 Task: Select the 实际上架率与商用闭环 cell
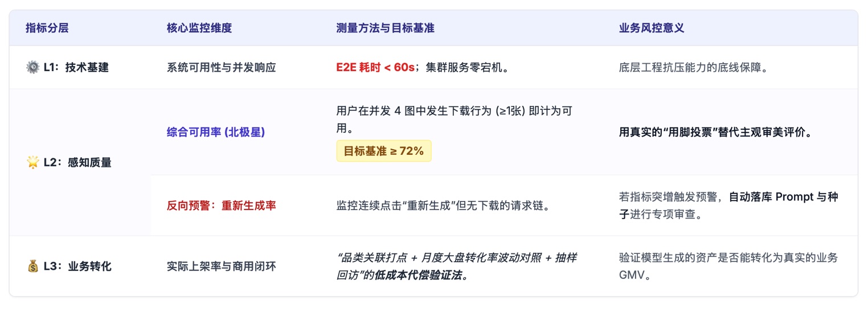click(x=221, y=266)
